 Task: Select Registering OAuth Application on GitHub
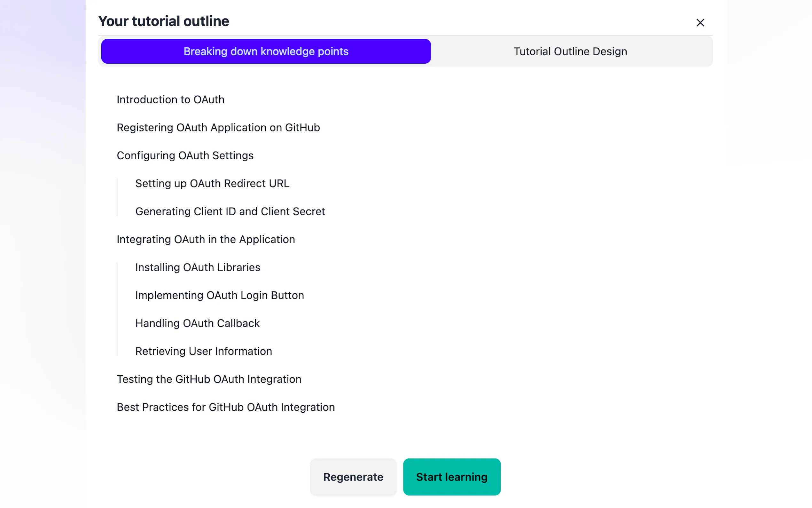218,128
